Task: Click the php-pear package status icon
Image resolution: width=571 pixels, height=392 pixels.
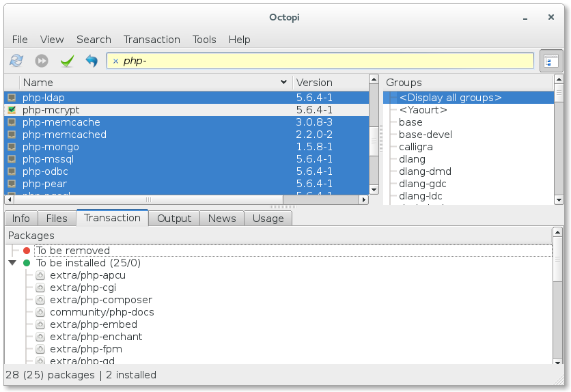Action: pyautogui.click(x=12, y=184)
